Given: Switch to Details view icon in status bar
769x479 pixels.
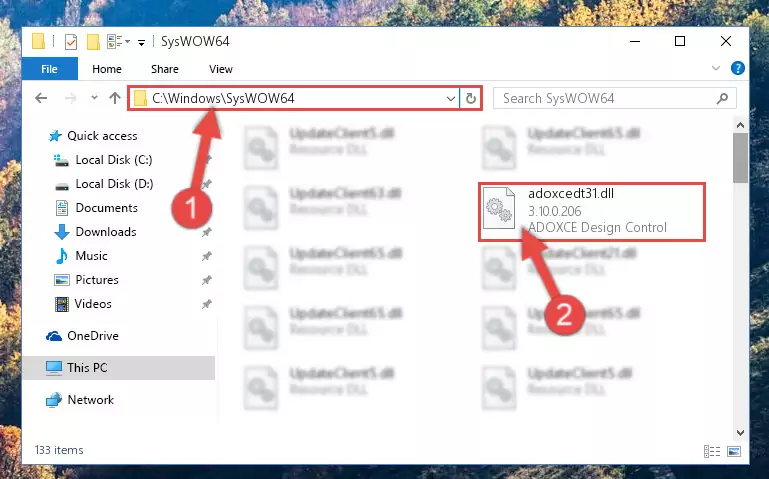Looking at the screenshot, I should click(x=712, y=451).
